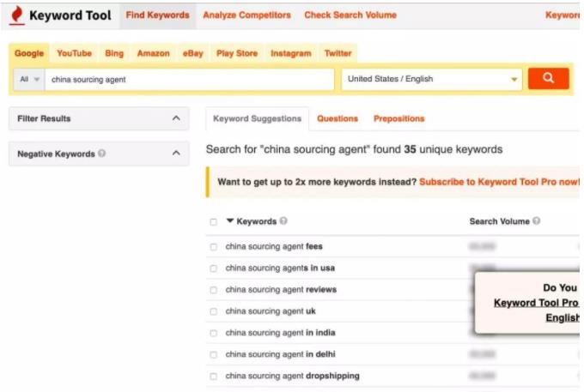Viewport: 584px width, 392px height.
Task: Tick the 'china sourcing agent dropshipping' checkbox
Action: pos(214,376)
